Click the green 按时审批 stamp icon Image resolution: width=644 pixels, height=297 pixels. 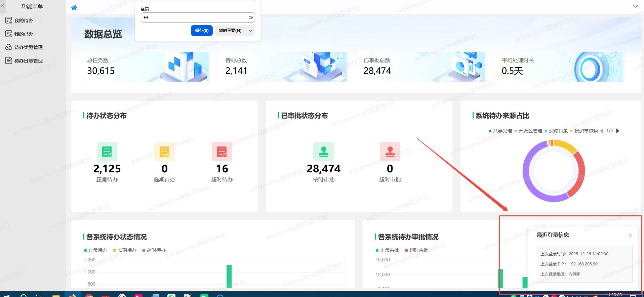tap(323, 152)
